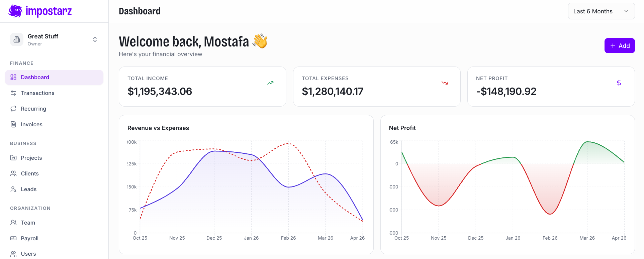Click the Invoices document icon
Viewport: 644px width, 259px height.
13,124
